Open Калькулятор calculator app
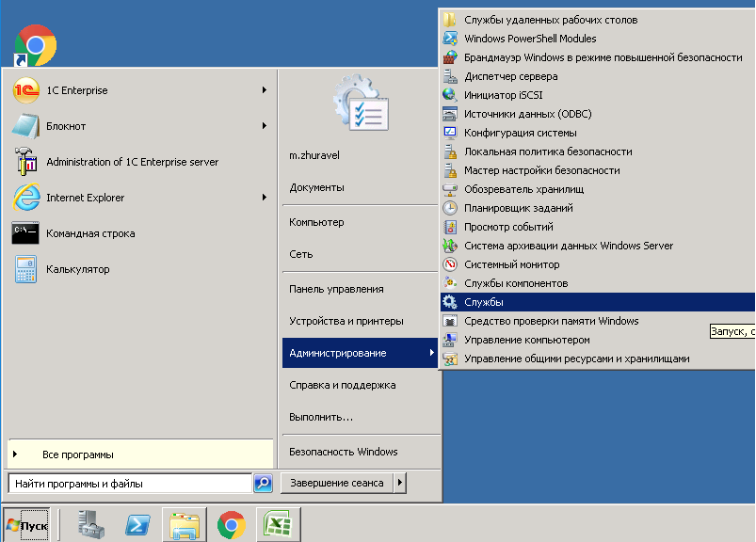 tap(77, 269)
